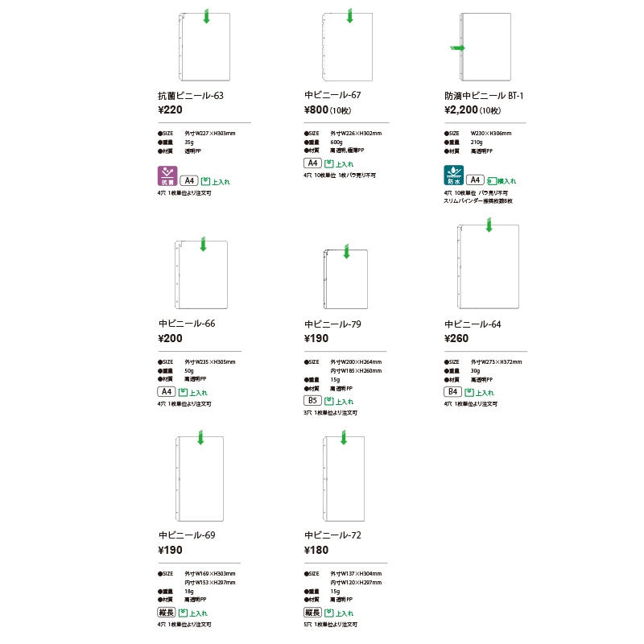Click the green 上入れ icon under 中ビニール-67
This screenshot has width=644, height=644.
pos(339,164)
